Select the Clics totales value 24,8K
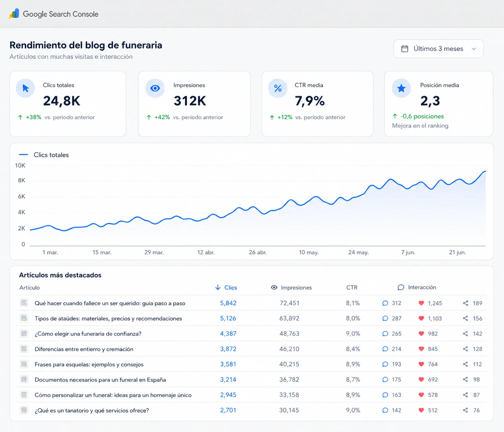This screenshot has width=504, height=432. pos(62,101)
